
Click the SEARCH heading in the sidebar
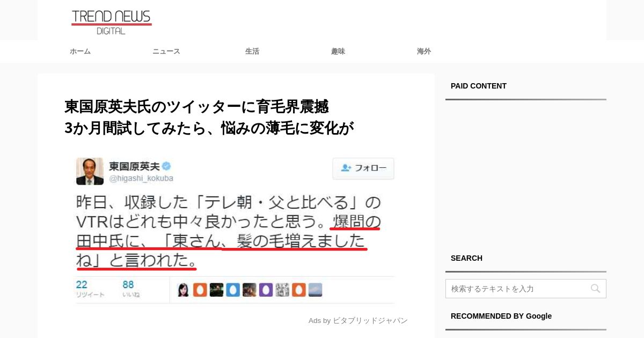466,258
